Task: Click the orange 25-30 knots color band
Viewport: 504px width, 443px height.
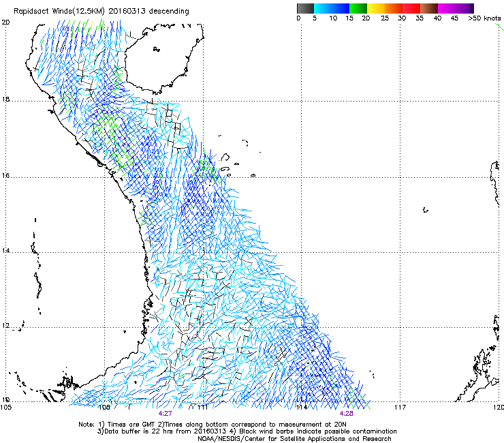Action: 394,8
